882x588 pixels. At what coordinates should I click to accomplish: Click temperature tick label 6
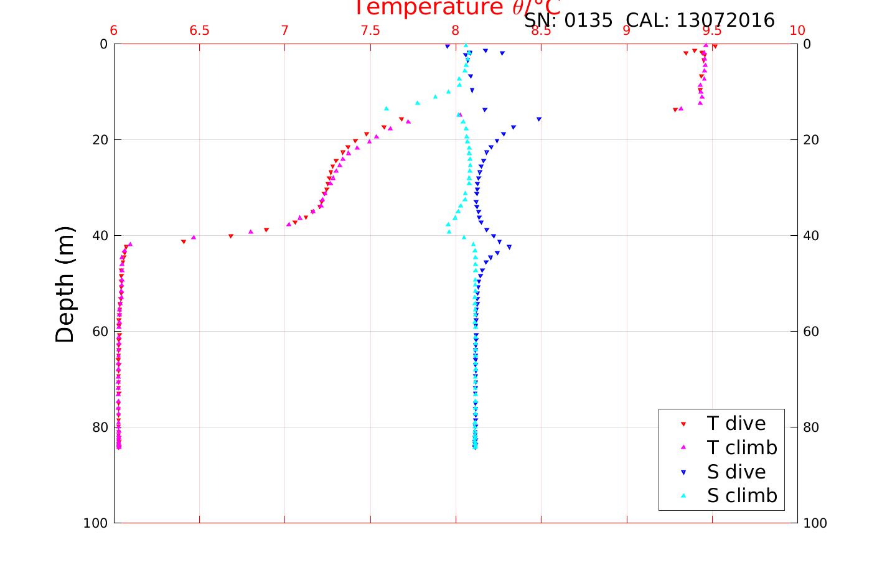click(114, 31)
